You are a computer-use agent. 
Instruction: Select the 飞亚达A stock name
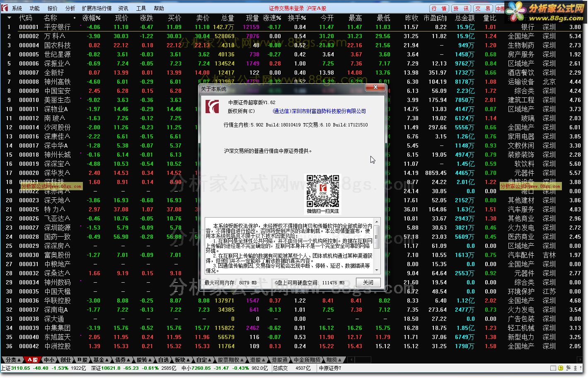(57, 218)
